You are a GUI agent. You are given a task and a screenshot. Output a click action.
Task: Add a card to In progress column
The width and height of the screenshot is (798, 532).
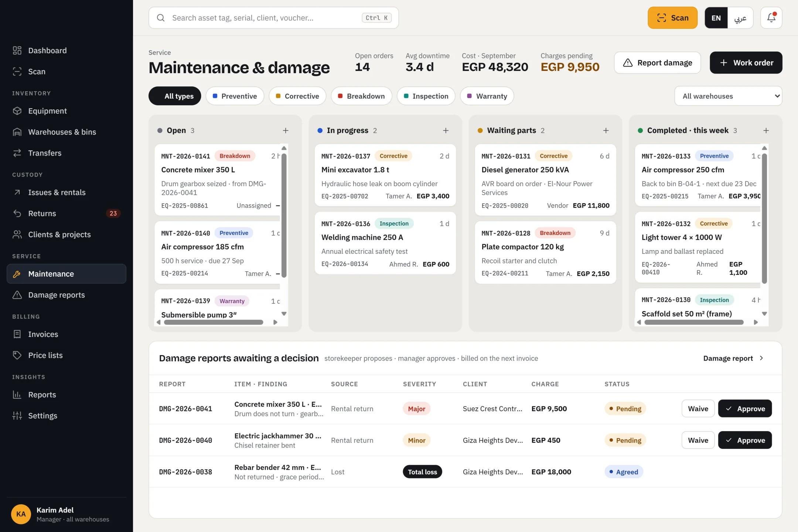(x=446, y=130)
